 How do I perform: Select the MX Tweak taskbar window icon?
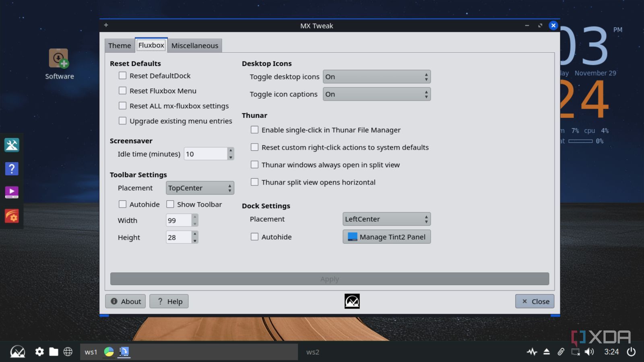124,352
